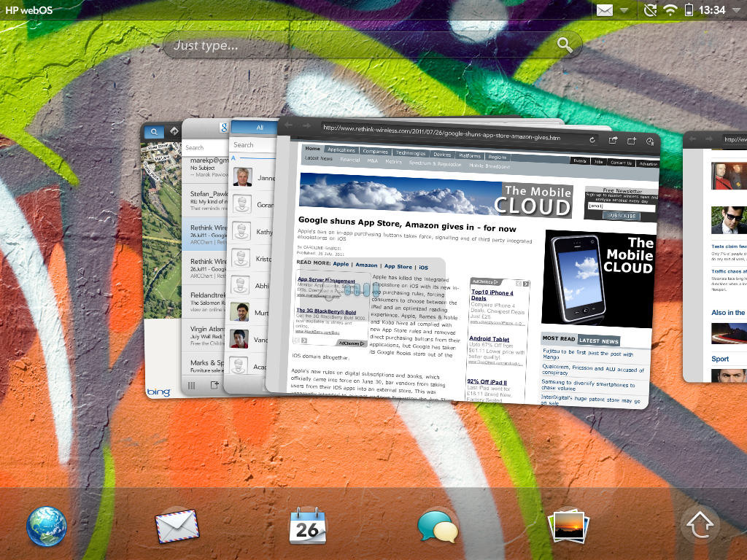Open the Photos app in the dock
Viewport: 747px width, 560px height.
pos(569,526)
